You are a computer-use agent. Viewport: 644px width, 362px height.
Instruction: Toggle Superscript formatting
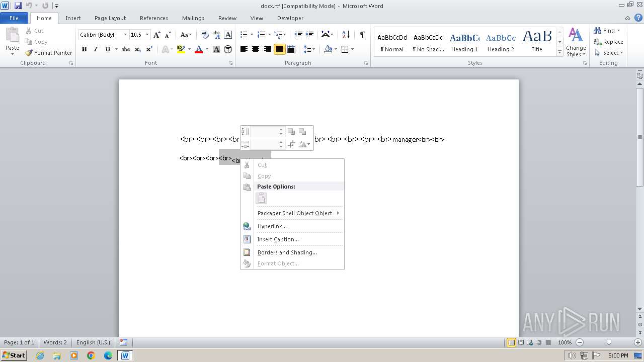tap(149, 49)
